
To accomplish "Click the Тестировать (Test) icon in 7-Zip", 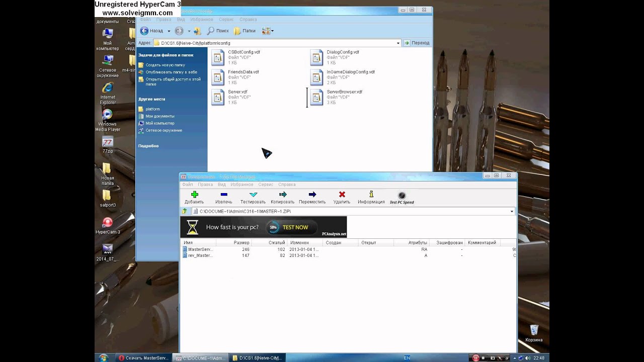I will pyautogui.click(x=253, y=195).
